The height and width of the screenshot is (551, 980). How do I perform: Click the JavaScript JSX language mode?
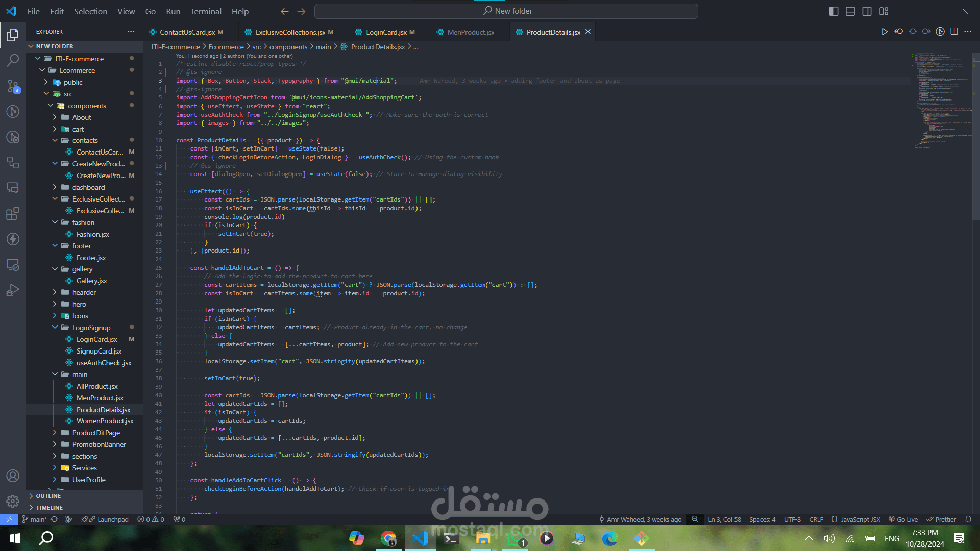click(x=860, y=519)
